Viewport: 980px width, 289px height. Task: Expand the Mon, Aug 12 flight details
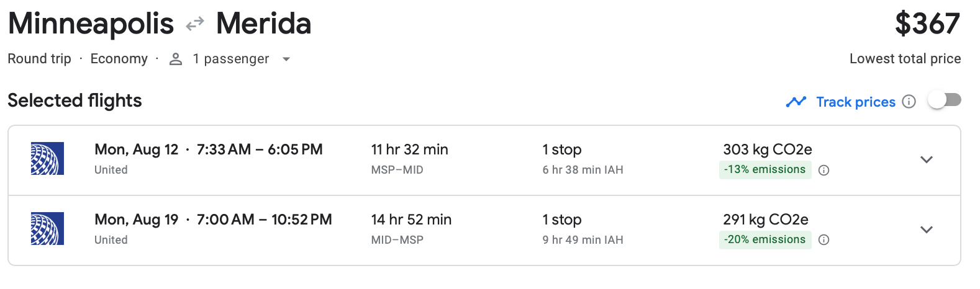(x=926, y=159)
